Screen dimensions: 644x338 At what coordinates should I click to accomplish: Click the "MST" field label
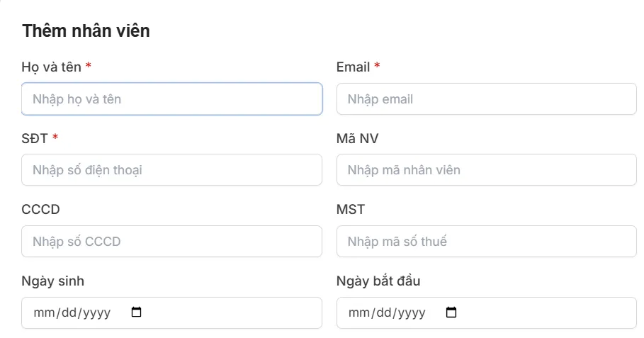coord(351,210)
